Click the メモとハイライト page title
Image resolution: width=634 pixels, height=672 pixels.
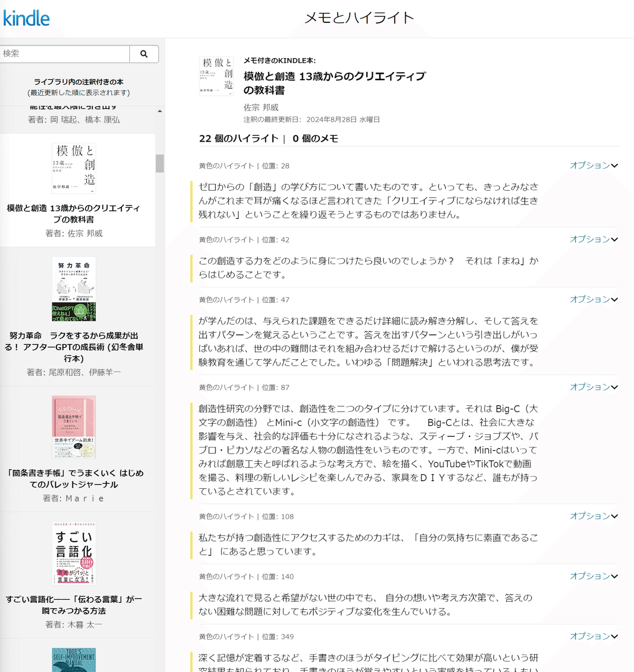pos(359,18)
